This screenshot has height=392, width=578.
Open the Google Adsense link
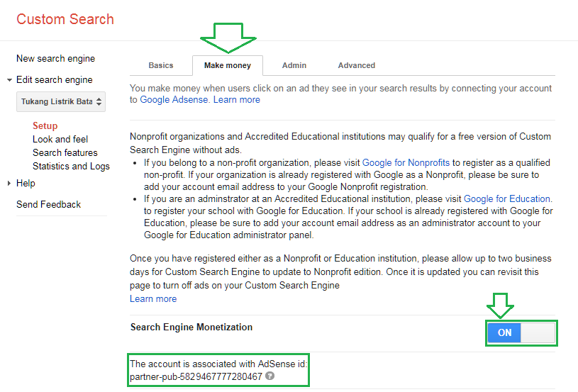[x=174, y=100]
